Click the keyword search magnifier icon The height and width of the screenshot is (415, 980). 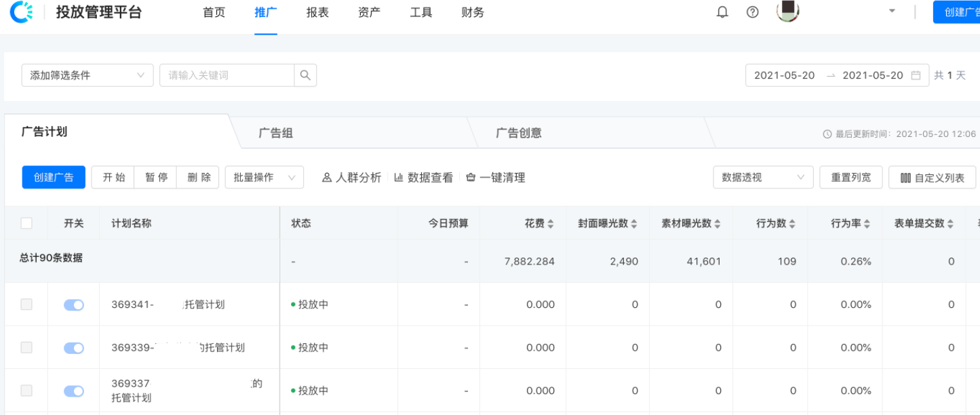305,75
